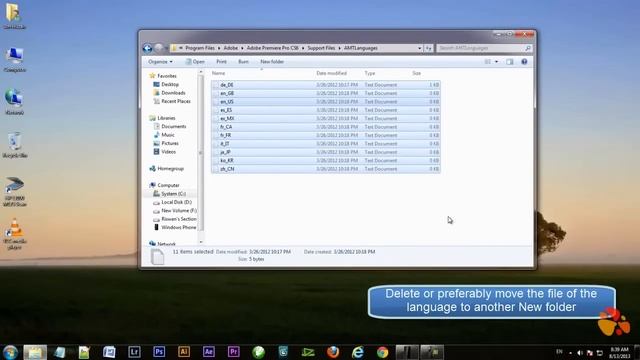
Task: Select the ja_JP file
Action: tap(326, 152)
